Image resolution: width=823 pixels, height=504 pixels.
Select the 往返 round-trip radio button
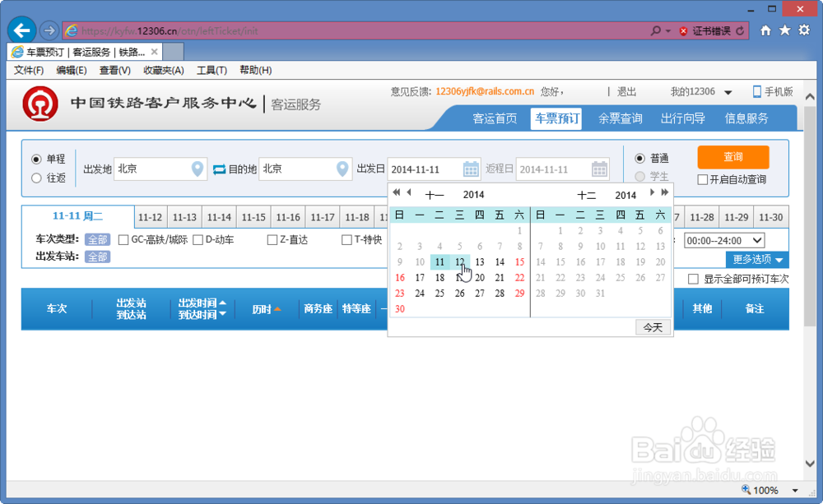(36, 178)
